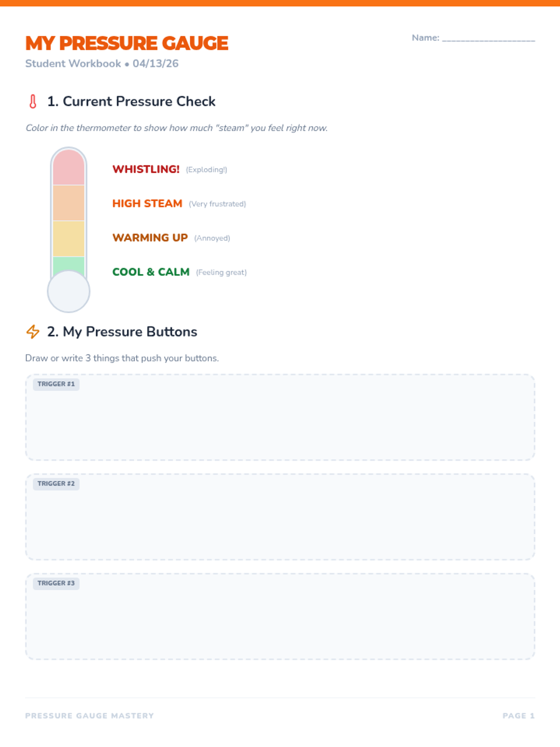Click the WHISTLING! label text
560x747 pixels.
point(146,169)
